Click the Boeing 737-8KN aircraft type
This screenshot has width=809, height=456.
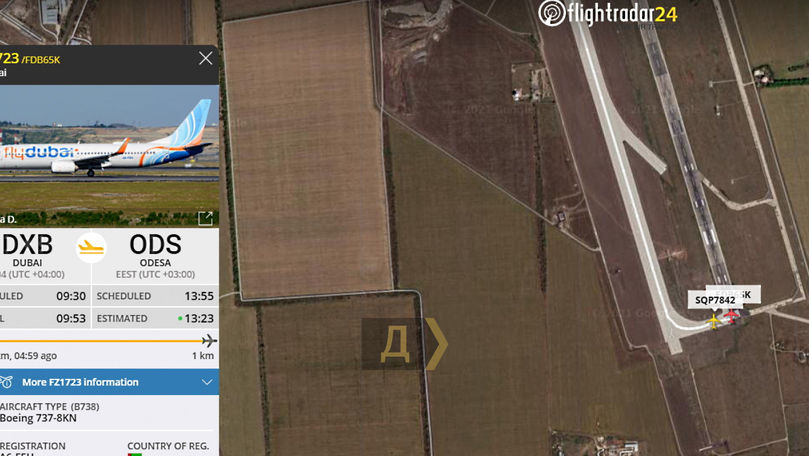(x=38, y=418)
